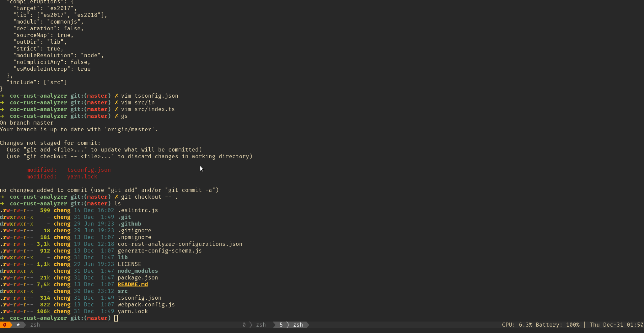Click the master branch label in the prompt
This screenshot has width=644, height=333.
coord(97,318)
